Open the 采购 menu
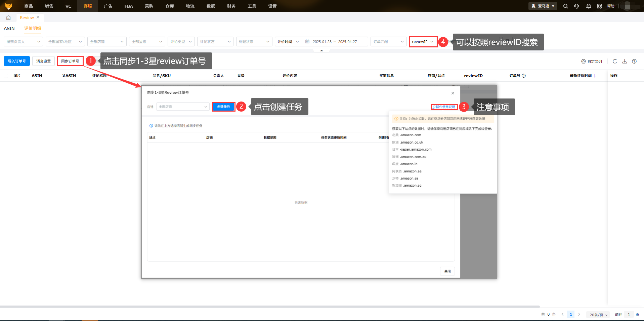 [x=149, y=6]
